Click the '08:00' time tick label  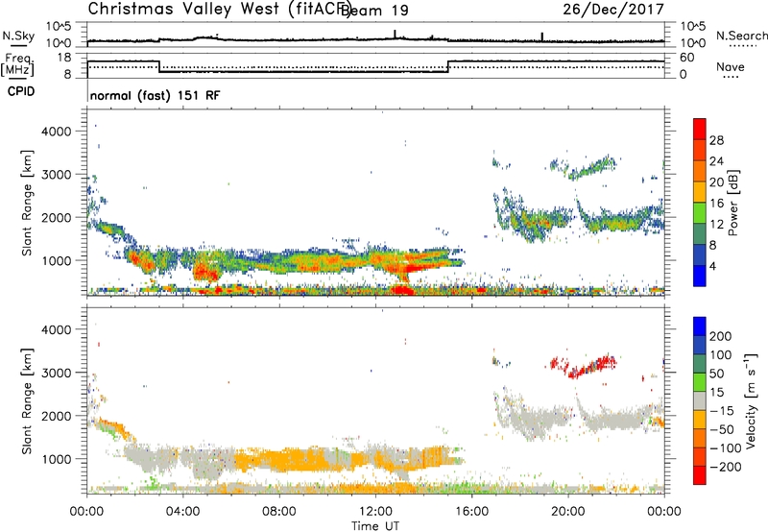coord(279,512)
